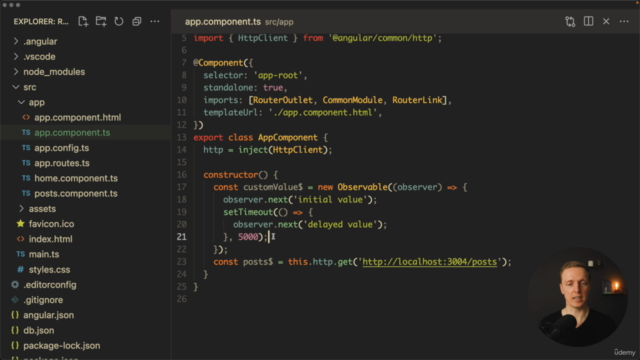The image size is (640, 360).
Task: Open styles.css file
Action: click(49, 270)
